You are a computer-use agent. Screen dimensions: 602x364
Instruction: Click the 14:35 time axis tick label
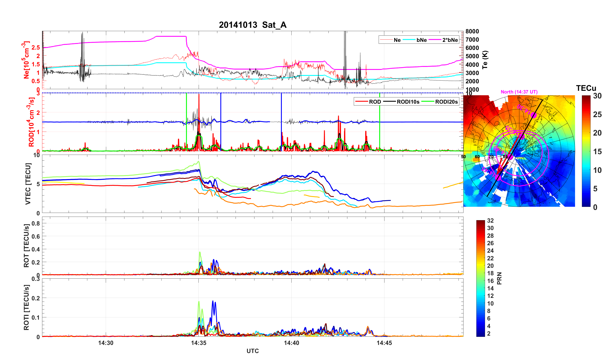point(199,343)
